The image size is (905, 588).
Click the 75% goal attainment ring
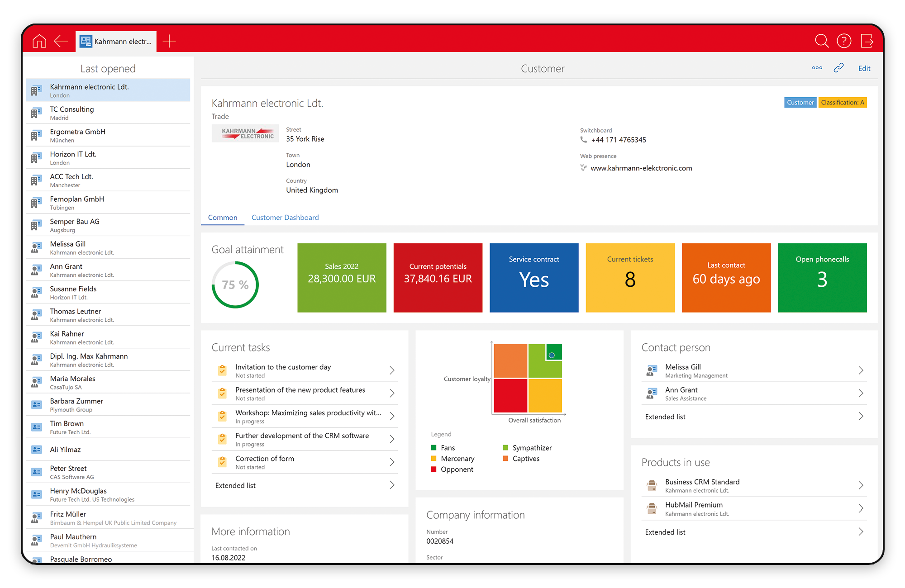click(235, 285)
